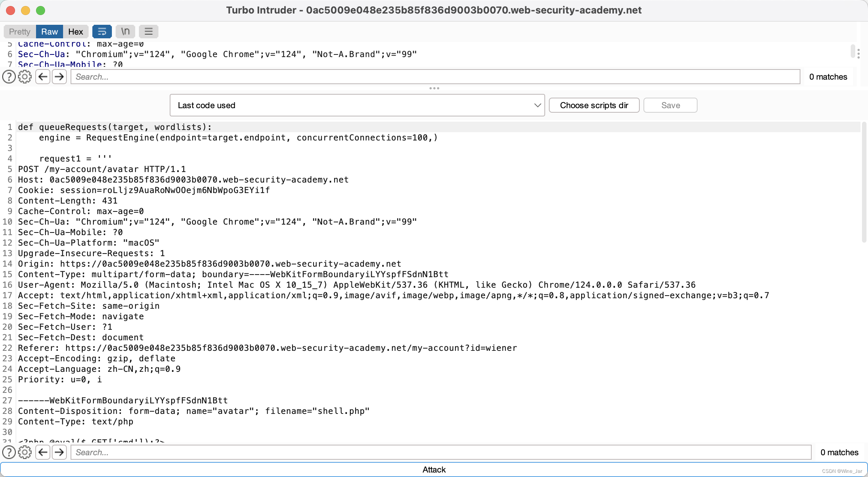Click the Choose scripts dir button
The image size is (868, 477).
[x=594, y=105]
